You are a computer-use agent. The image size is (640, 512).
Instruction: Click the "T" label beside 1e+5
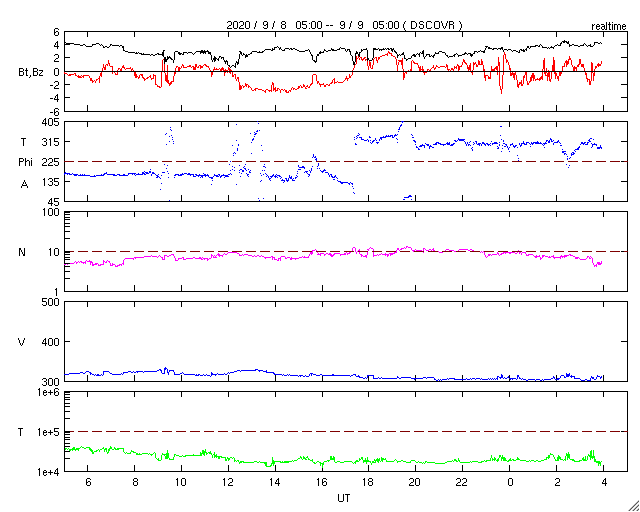click(21, 432)
